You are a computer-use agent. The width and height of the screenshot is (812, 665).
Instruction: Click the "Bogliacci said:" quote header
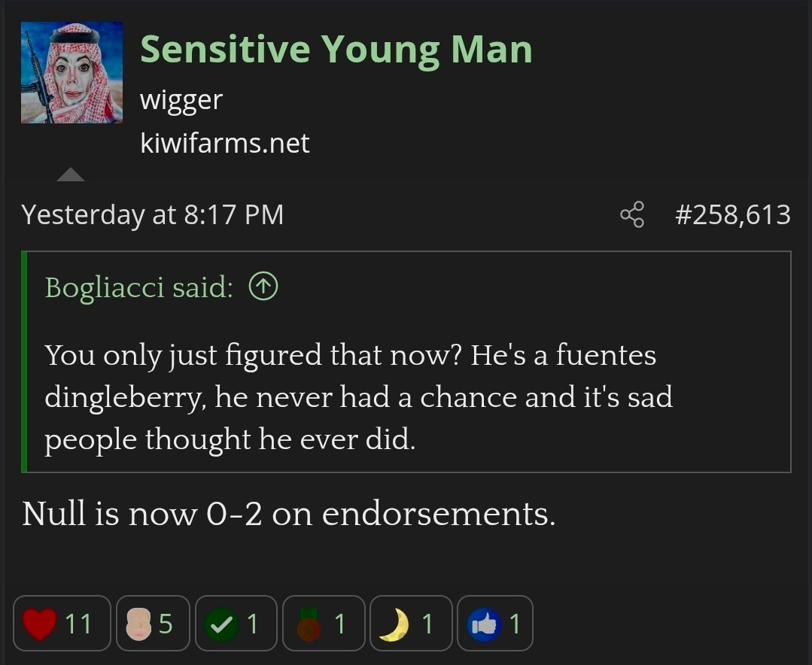tap(138, 287)
